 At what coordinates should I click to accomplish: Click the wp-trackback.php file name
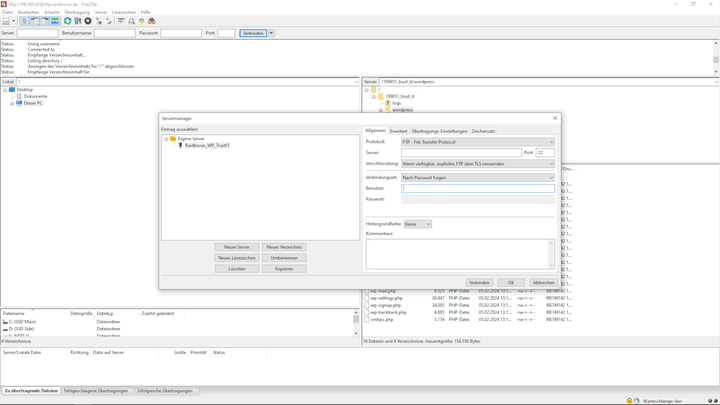click(x=388, y=312)
